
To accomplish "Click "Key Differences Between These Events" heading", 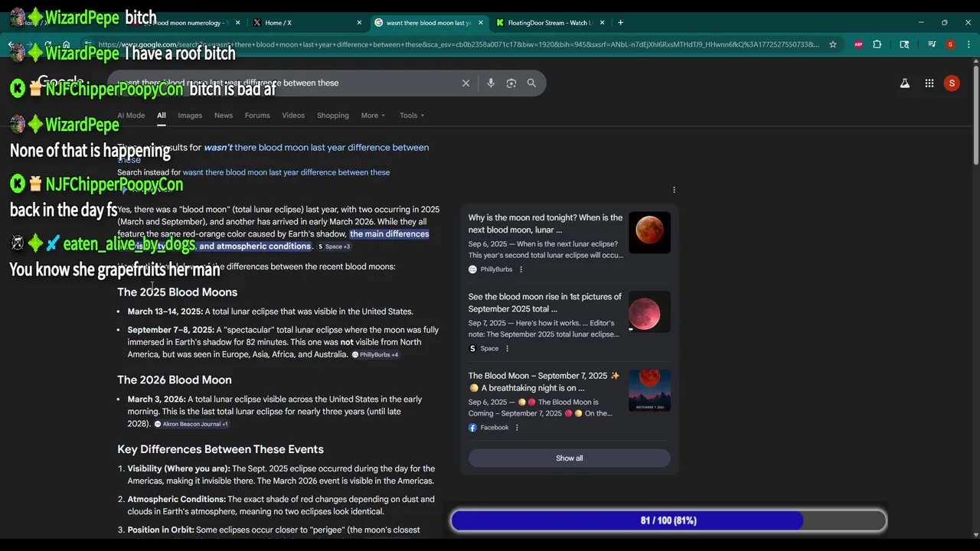I will point(220,449).
